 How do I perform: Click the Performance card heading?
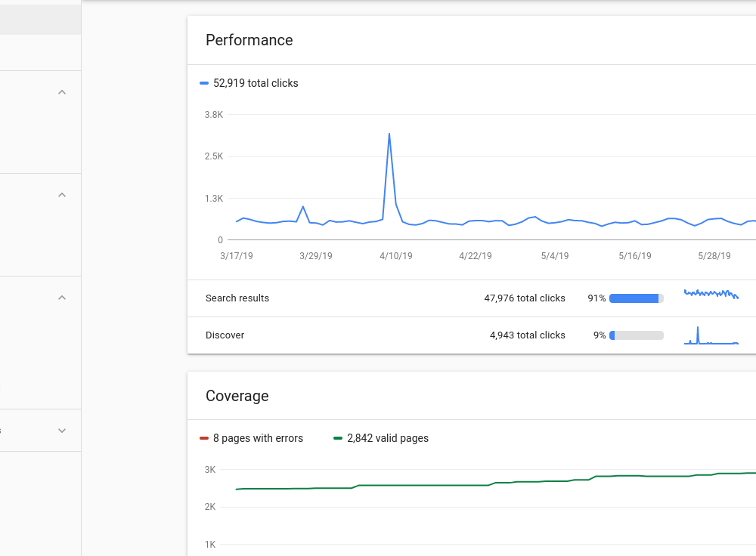pyautogui.click(x=249, y=40)
